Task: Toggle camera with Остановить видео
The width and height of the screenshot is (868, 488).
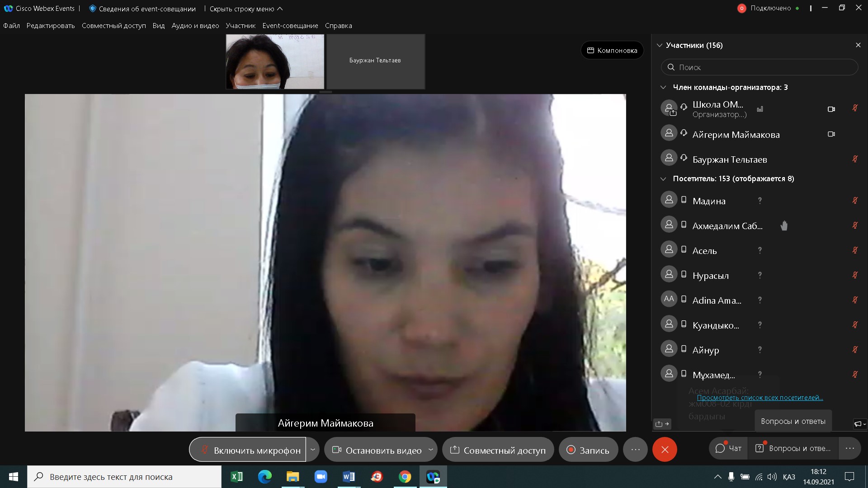Action: 377,450
